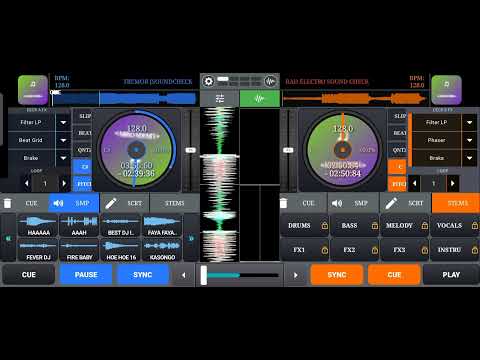Click the orange SYNC button

click(x=337, y=275)
